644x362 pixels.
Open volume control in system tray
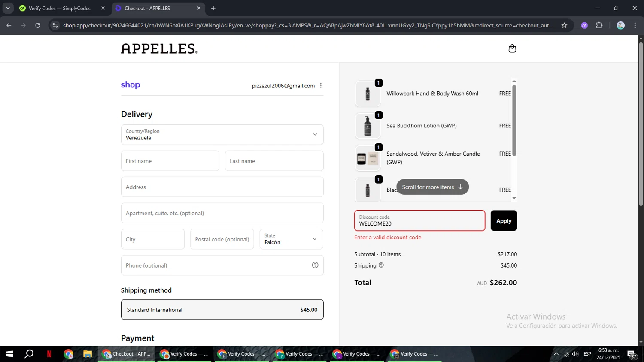tap(575, 354)
